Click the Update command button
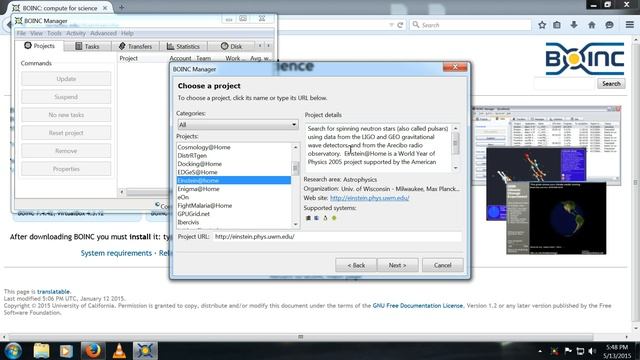This screenshot has width=640, height=360. (66, 79)
